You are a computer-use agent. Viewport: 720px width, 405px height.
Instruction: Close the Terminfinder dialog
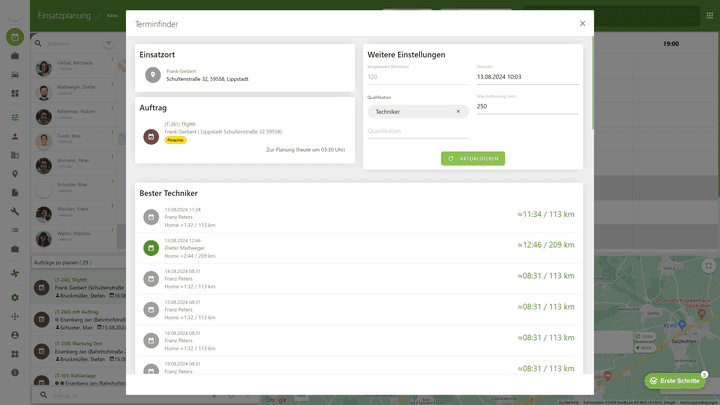582,23
